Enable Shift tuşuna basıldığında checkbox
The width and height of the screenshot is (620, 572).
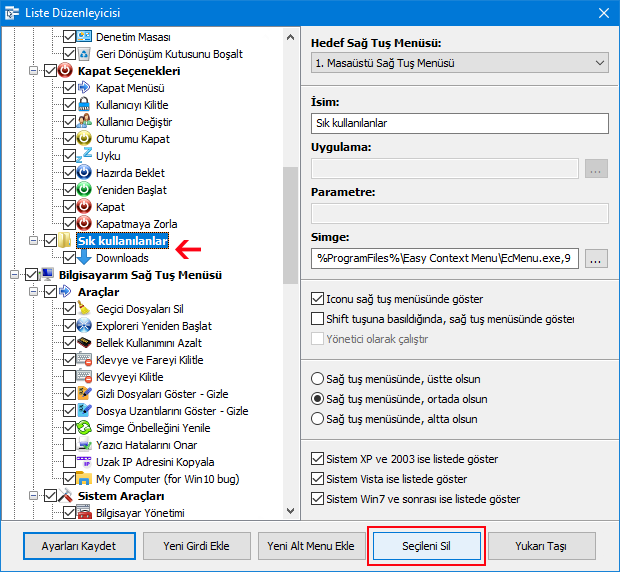[317, 319]
